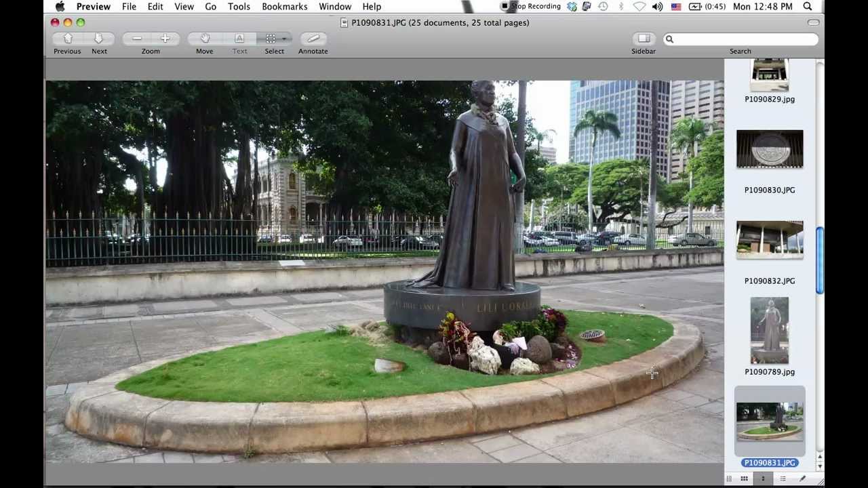This screenshot has width=868, height=488.
Task: Open the volume control in the menu bar
Action: tap(657, 7)
